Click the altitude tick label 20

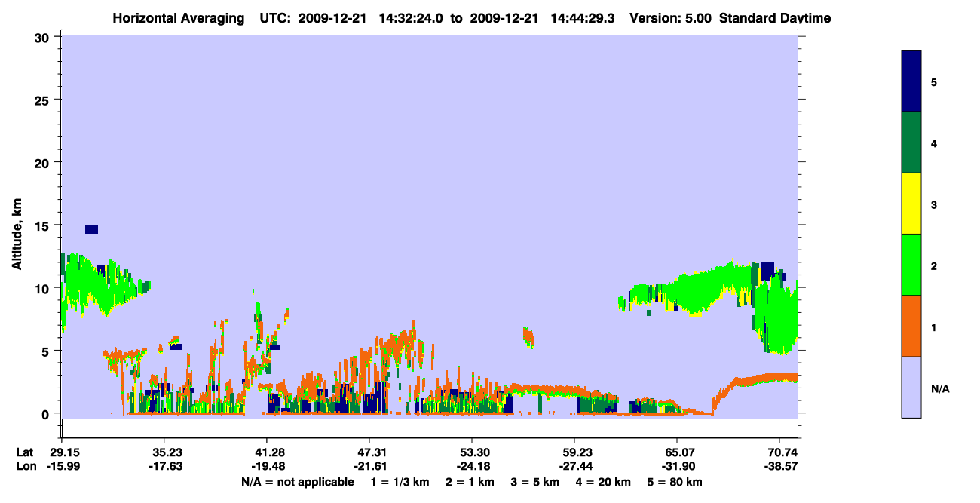(44, 162)
